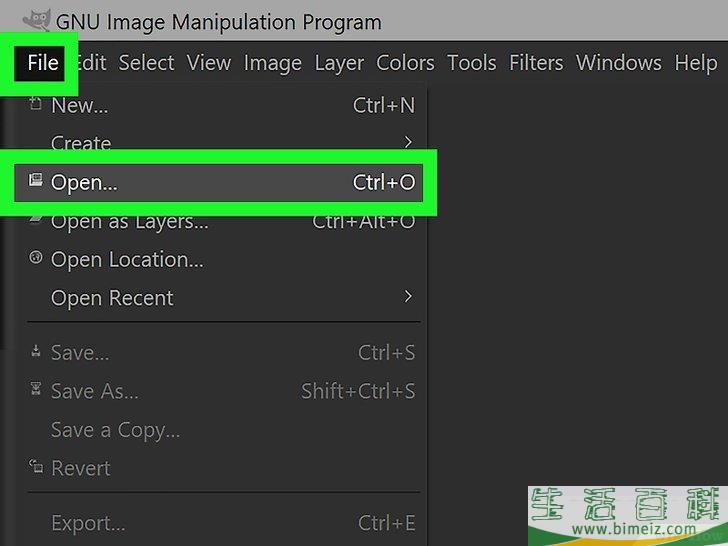Open the Filters menu
The width and height of the screenshot is (728, 546).
click(536, 63)
